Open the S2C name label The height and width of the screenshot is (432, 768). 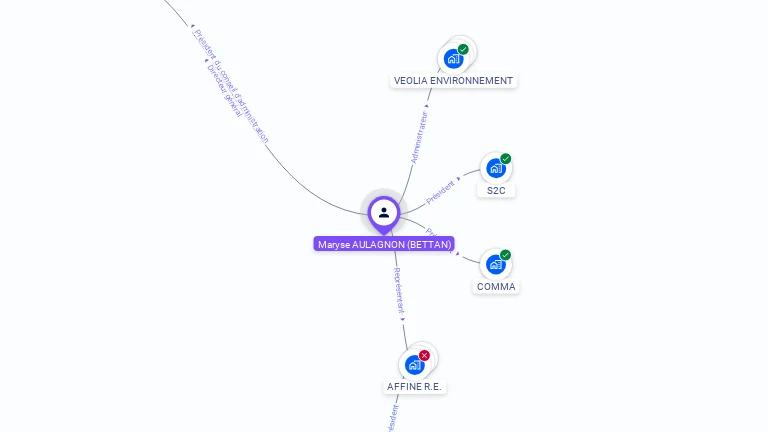point(496,191)
